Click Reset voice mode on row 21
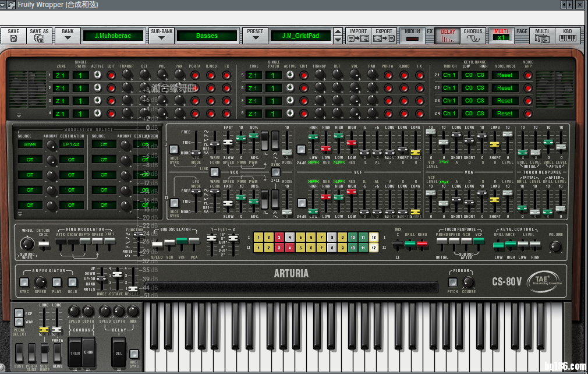 click(504, 75)
